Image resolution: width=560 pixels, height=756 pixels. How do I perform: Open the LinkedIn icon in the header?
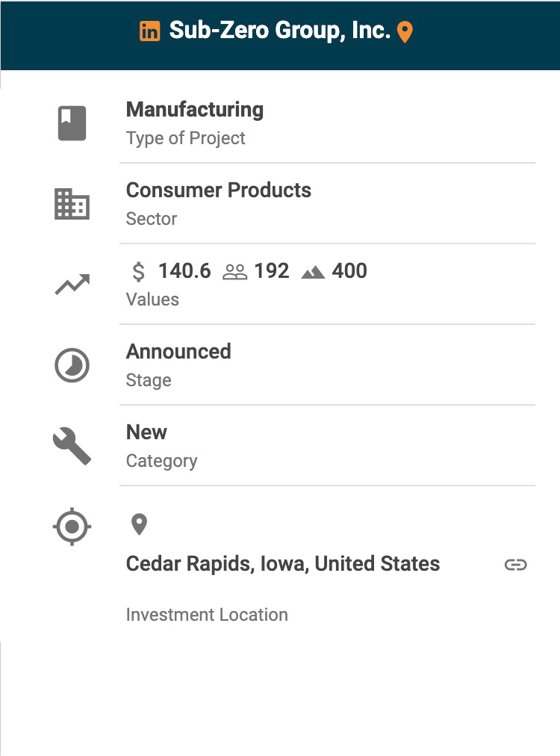pyautogui.click(x=150, y=31)
